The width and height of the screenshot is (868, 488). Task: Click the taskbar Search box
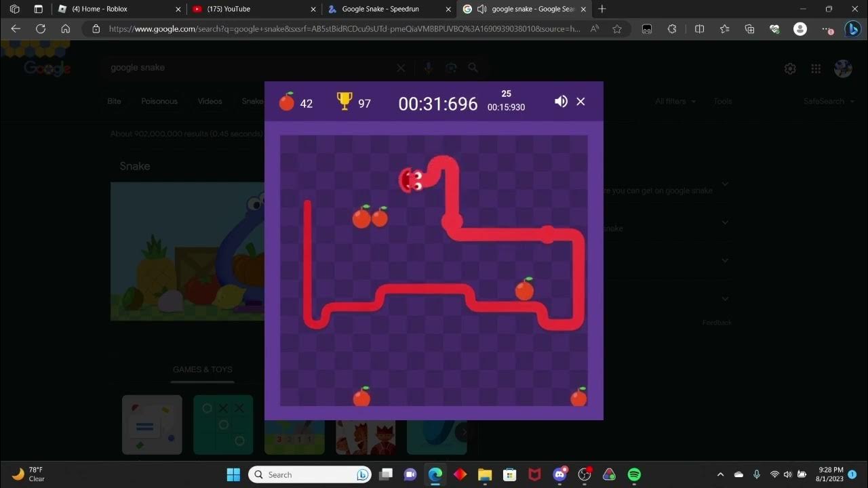(310, 474)
